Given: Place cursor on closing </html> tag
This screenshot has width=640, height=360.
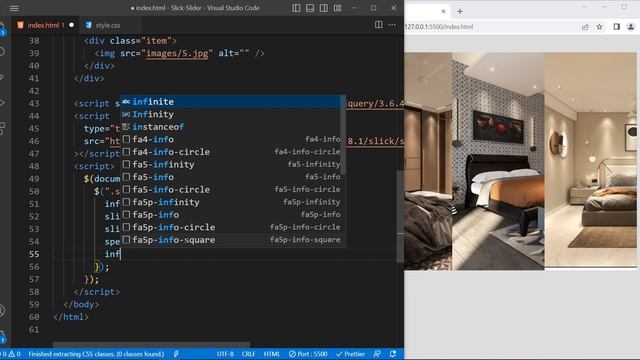Looking at the screenshot, I should click(x=71, y=317).
